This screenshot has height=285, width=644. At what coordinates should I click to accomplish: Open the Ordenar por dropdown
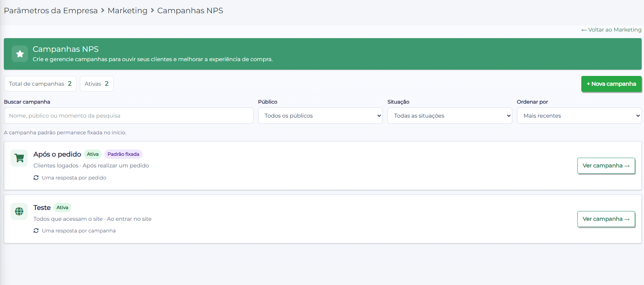pyautogui.click(x=579, y=116)
